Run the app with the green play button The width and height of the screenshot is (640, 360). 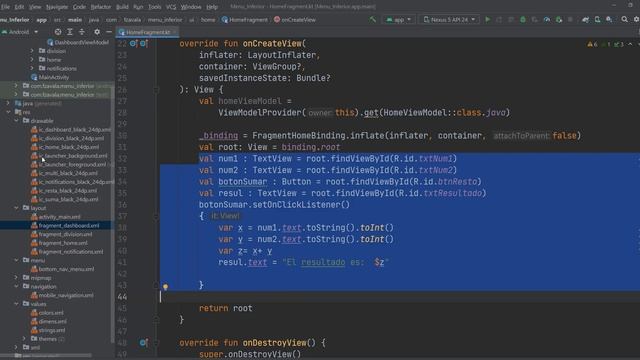[487, 19]
